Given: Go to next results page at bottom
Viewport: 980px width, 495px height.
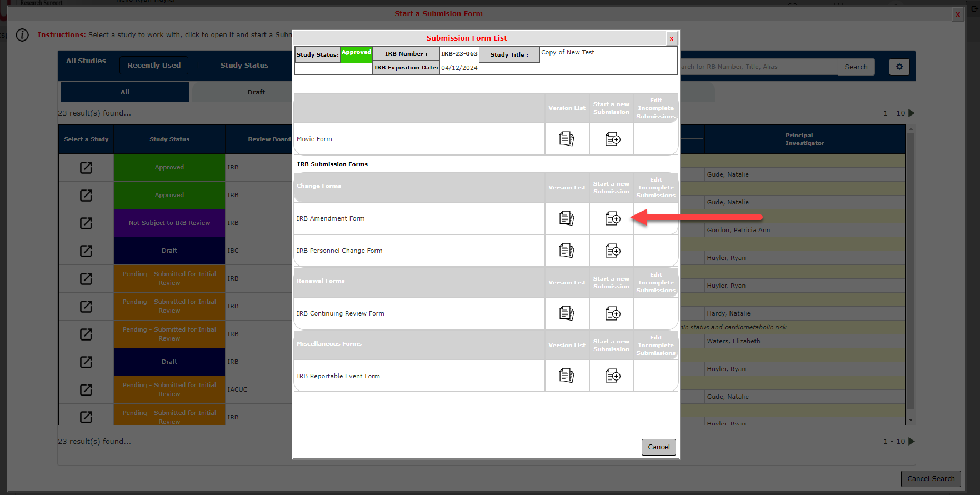Looking at the screenshot, I should click(911, 442).
